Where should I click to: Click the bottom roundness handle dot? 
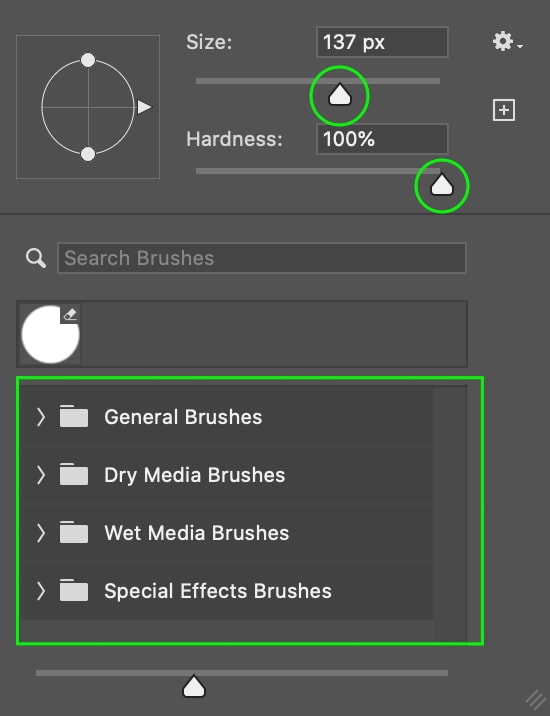tap(88, 154)
